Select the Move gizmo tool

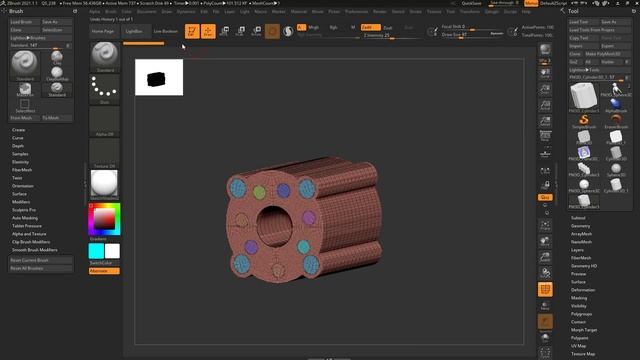click(x=224, y=31)
